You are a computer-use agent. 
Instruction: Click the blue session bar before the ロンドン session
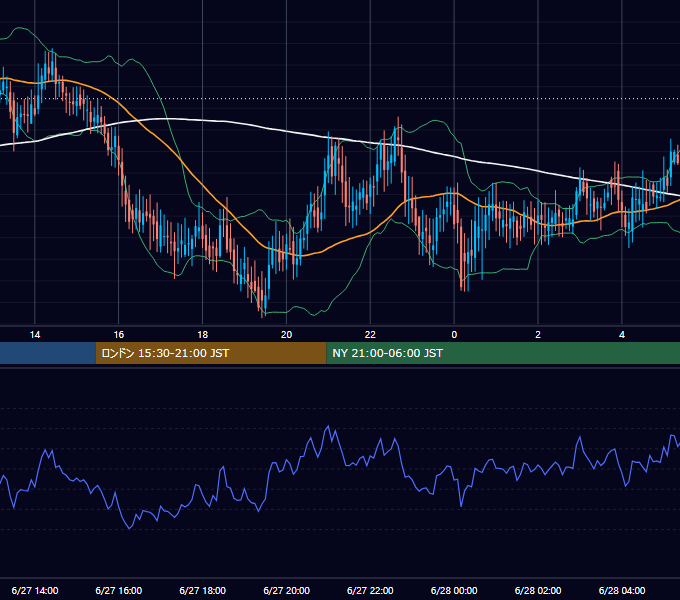pos(48,353)
